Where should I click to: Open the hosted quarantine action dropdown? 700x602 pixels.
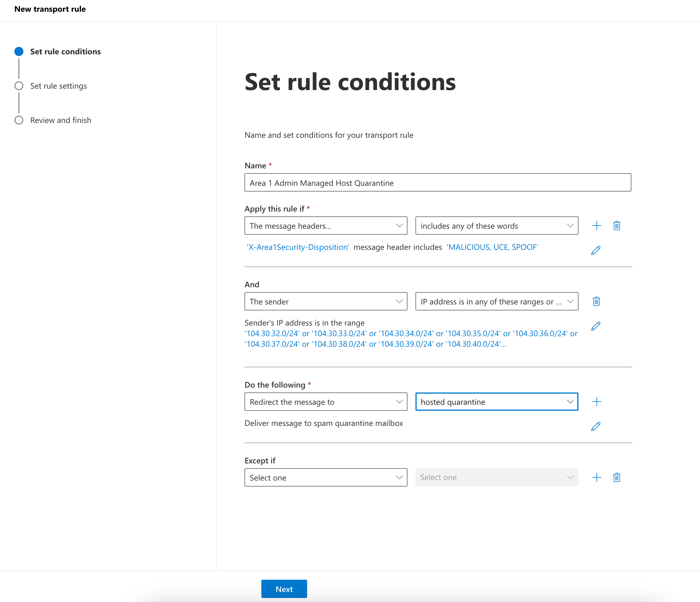tap(496, 401)
